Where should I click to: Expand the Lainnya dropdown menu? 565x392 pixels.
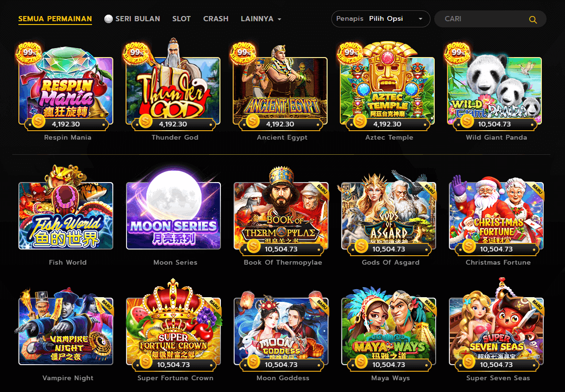pyautogui.click(x=261, y=19)
